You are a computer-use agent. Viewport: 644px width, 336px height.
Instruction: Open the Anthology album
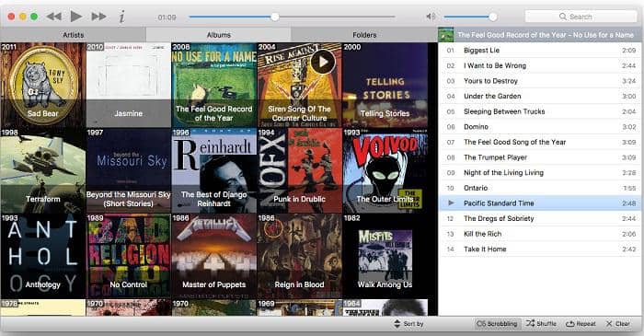(42, 256)
